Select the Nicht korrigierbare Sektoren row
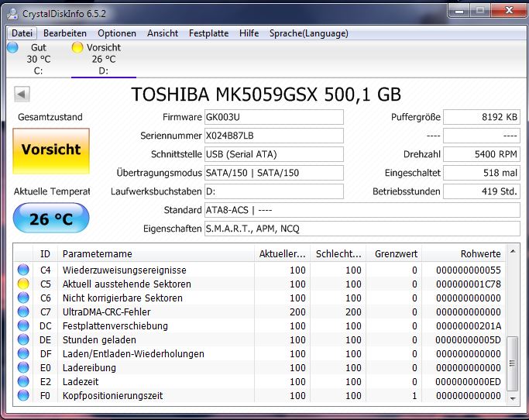This screenshot has height=420, width=529. [259, 298]
